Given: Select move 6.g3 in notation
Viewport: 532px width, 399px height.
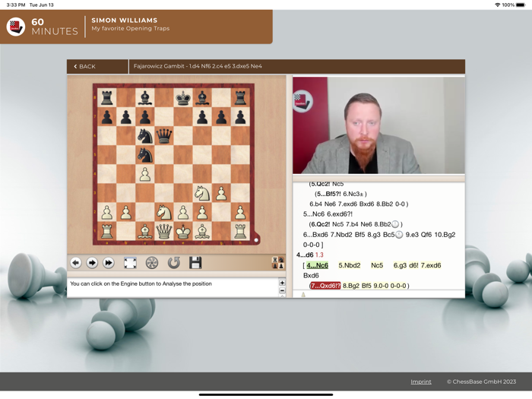Looking at the screenshot, I should (400, 265).
